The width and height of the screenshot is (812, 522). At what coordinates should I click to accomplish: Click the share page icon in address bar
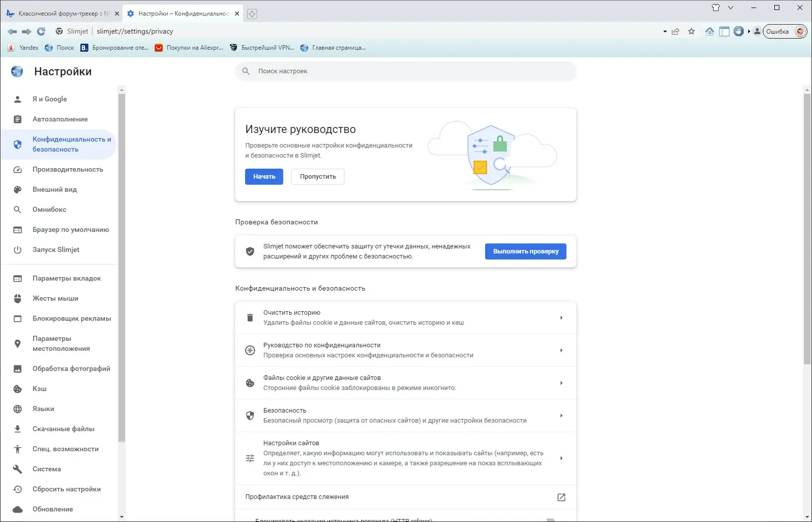click(675, 31)
